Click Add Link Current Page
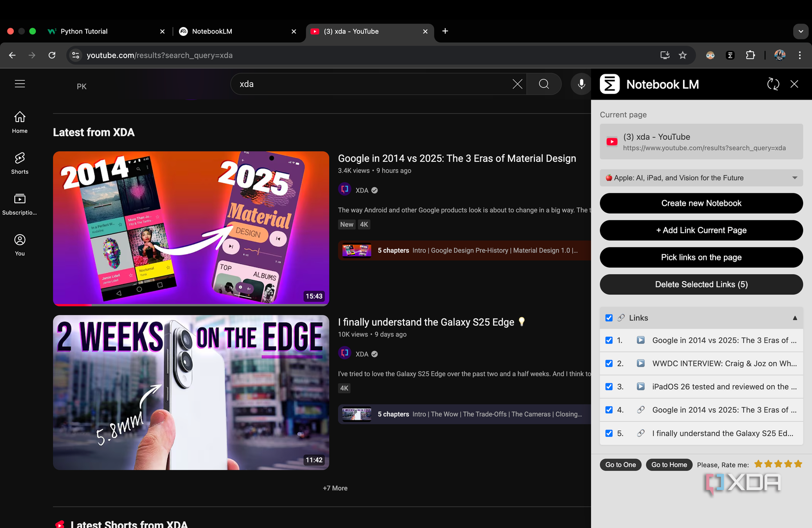Screen dimensions: 812x528 point(701,230)
